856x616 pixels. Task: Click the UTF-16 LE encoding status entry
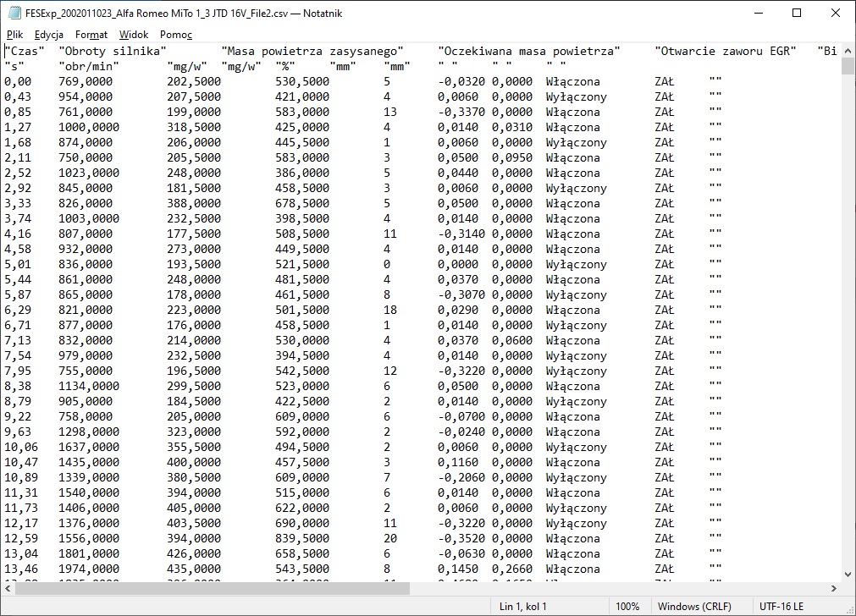(781, 606)
